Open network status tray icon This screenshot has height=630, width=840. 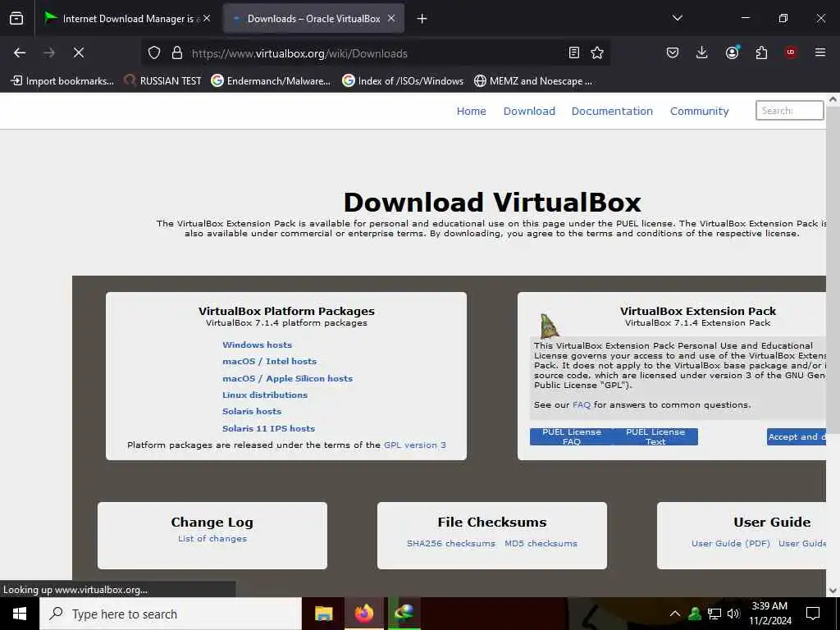[714, 614]
